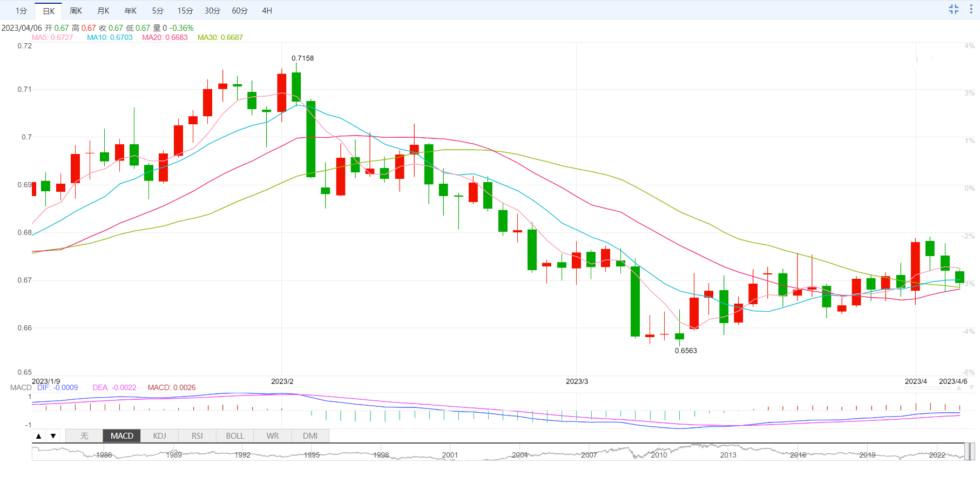Click the MACD: 0.0026 value label
This screenshot has height=483, width=980.
(x=172, y=387)
